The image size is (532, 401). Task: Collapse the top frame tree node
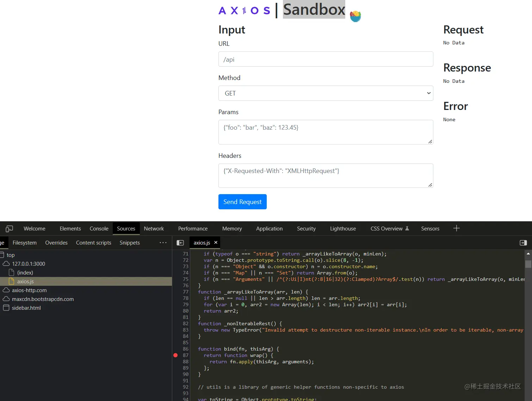(11, 255)
